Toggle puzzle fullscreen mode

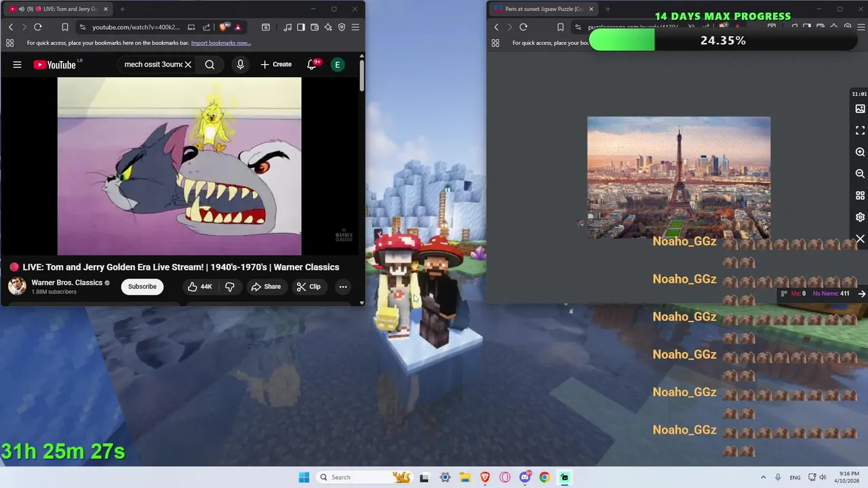860,130
